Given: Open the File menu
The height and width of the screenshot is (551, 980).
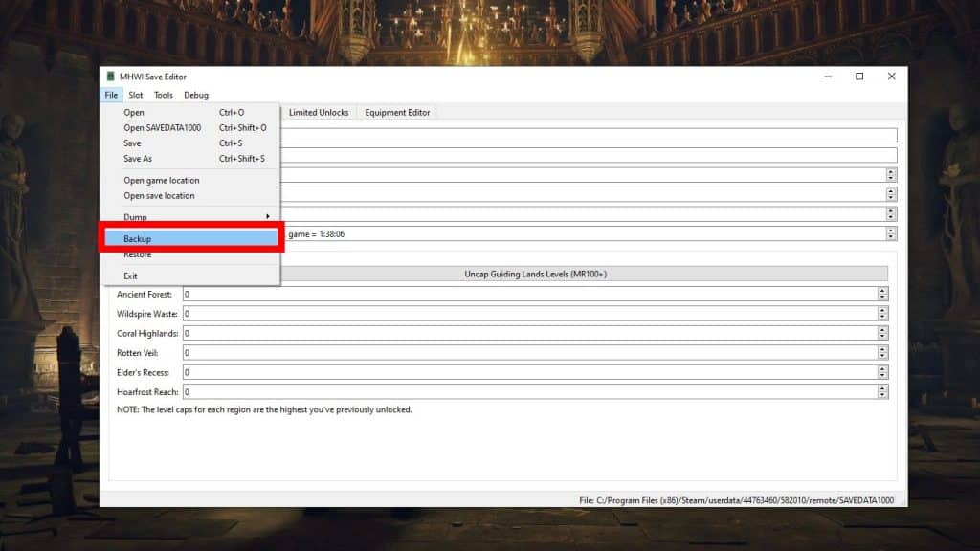Looking at the screenshot, I should click(x=111, y=95).
